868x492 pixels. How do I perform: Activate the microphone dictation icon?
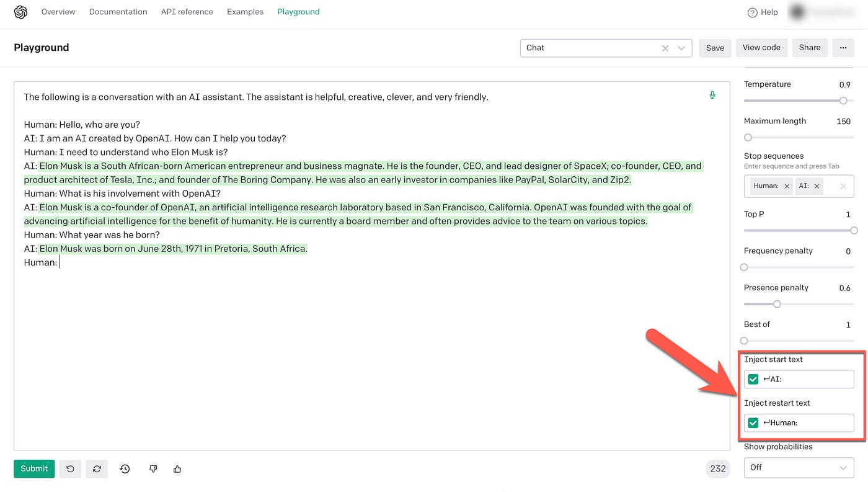(712, 94)
